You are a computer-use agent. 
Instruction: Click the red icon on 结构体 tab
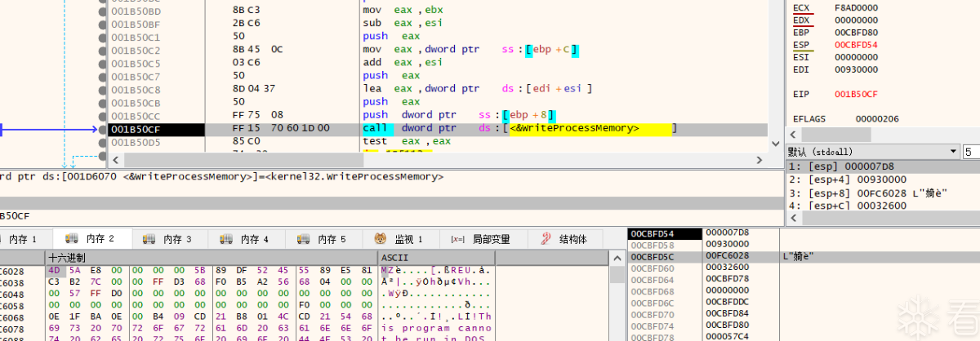[x=545, y=239]
